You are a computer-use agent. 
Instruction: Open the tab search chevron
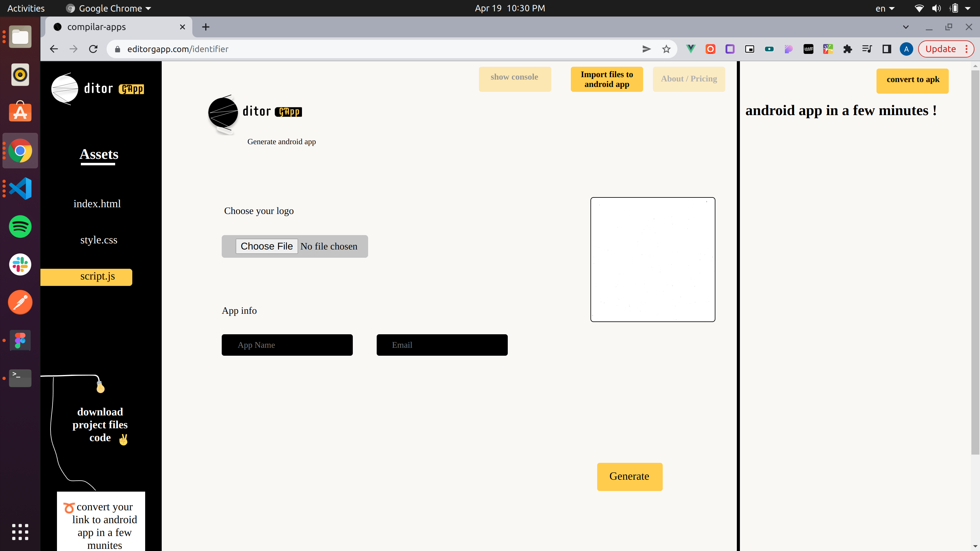click(x=906, y=27)
